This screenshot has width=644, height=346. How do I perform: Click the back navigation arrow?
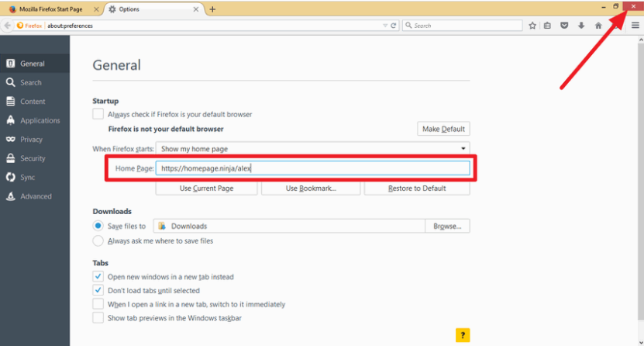[x=8, y=26]
